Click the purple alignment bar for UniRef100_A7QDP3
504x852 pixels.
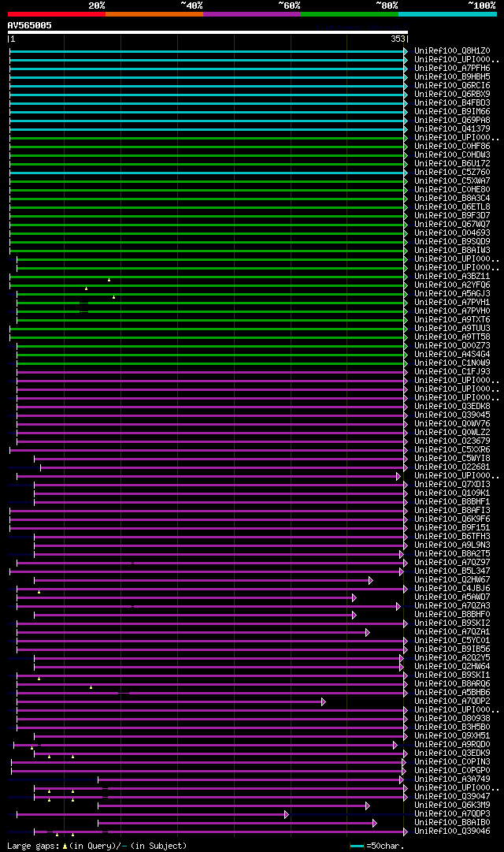[152, 815]
